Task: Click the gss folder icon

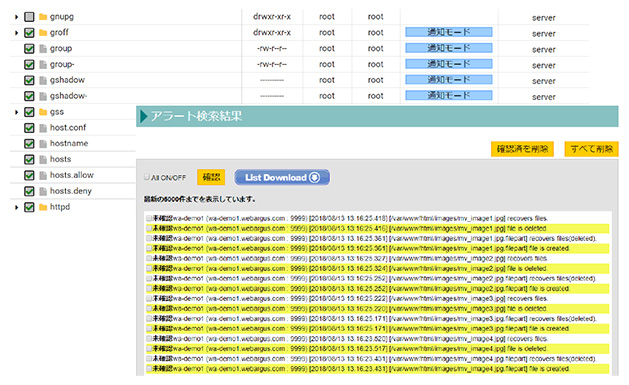Action: tap(43, 112)
